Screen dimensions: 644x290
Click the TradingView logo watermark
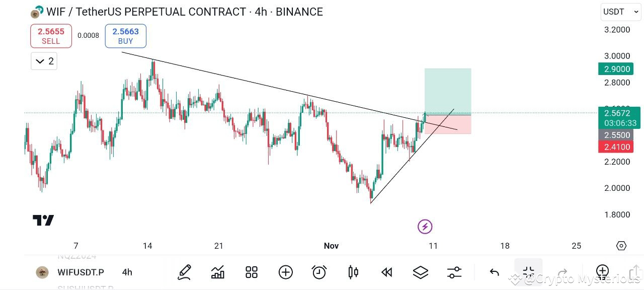43,220
